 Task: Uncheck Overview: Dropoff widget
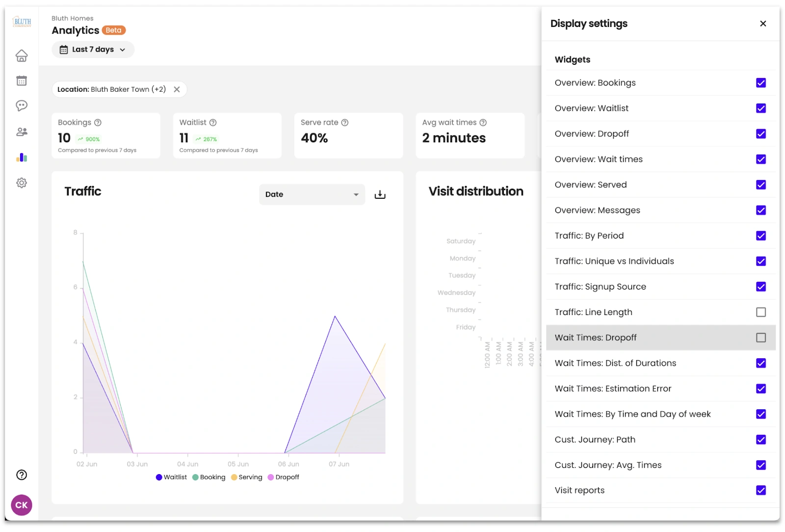(x=761, y=134)
